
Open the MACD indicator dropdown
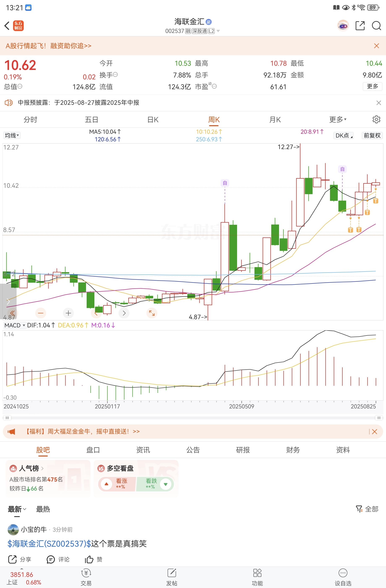15,325
